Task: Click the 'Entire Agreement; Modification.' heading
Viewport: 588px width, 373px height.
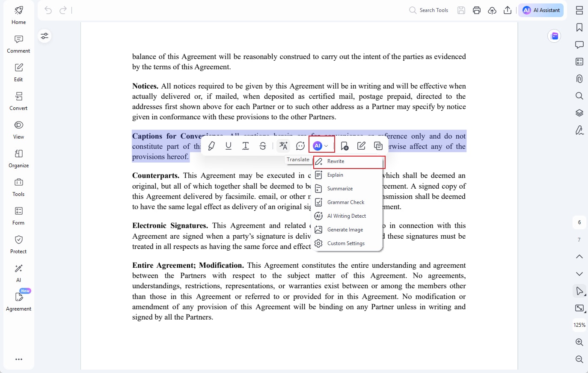Action: (x=188, y=266)
